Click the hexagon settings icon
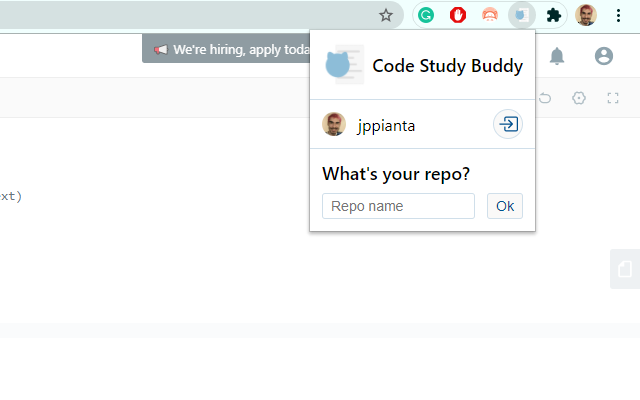 pos(579,98)
